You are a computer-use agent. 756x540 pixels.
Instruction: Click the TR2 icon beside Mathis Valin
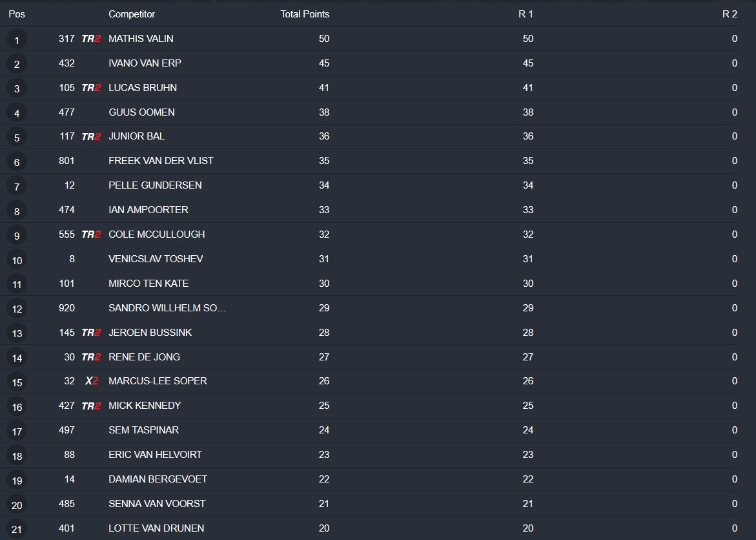91,39
